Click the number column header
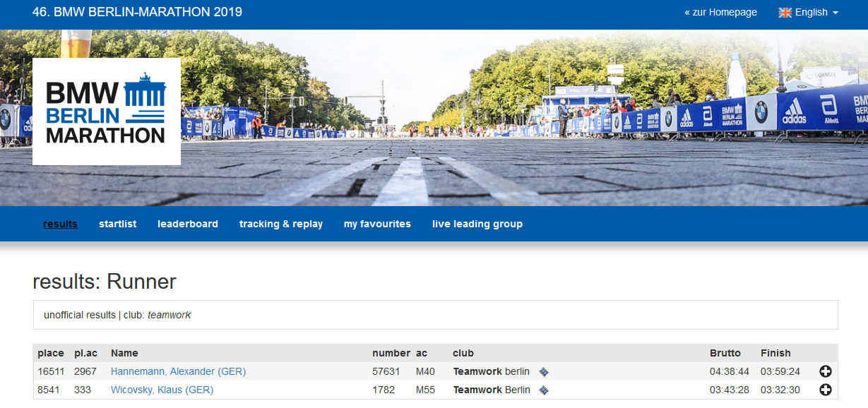The image size is (868, 408). tap(391, 353)
